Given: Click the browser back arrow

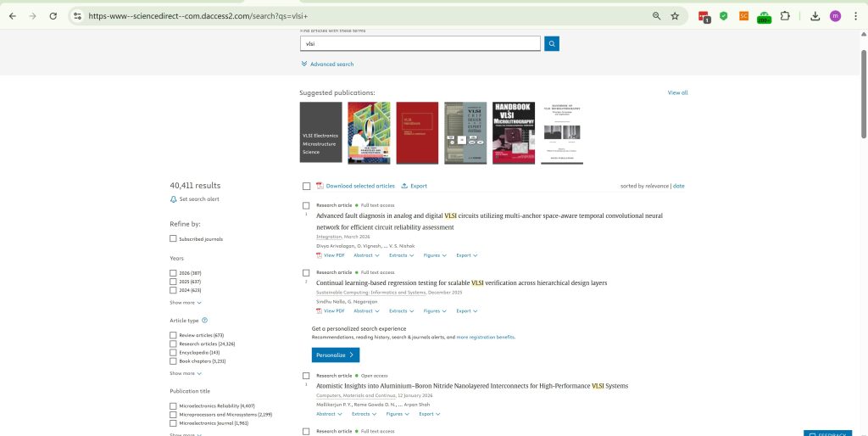Looking at the screenshot, I should point(12,16).
